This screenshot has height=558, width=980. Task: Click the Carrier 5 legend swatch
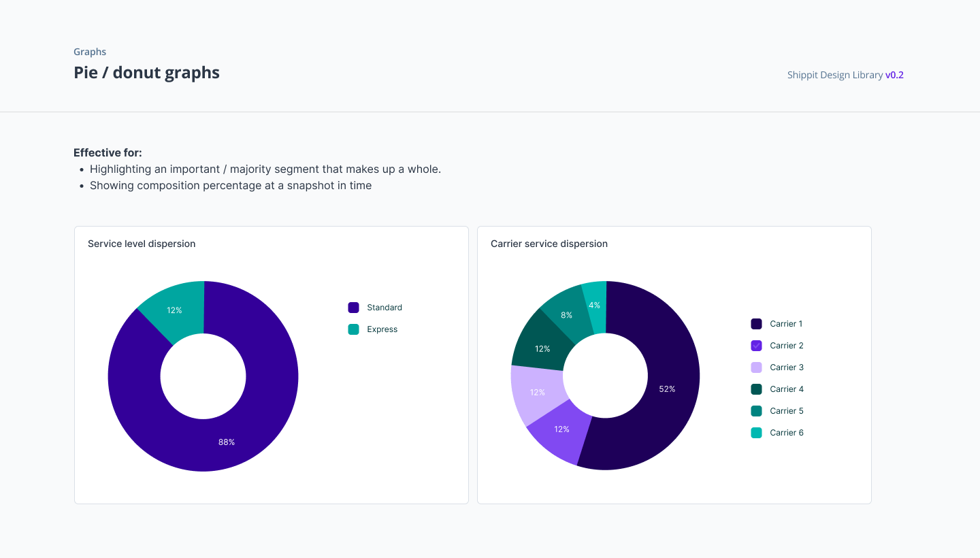point(756,411)
